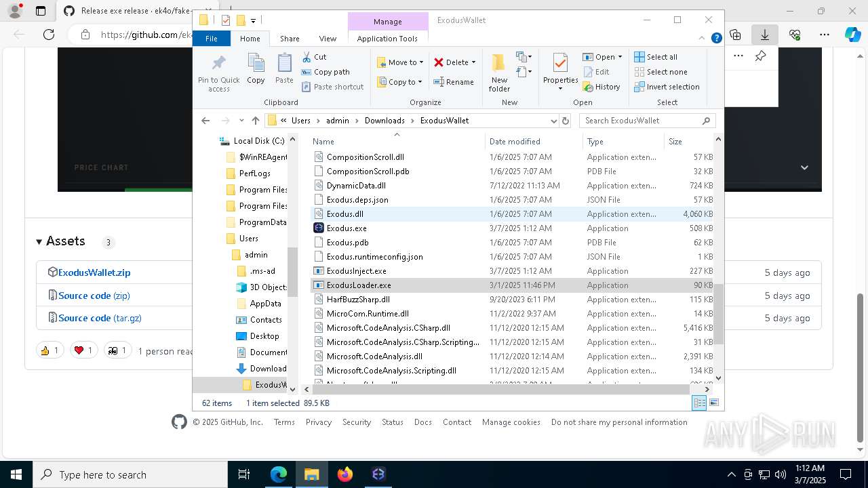Collapse the Explorer ribbon
The height and width of the screenshot is (488, 868).
(x=703, y=39)
